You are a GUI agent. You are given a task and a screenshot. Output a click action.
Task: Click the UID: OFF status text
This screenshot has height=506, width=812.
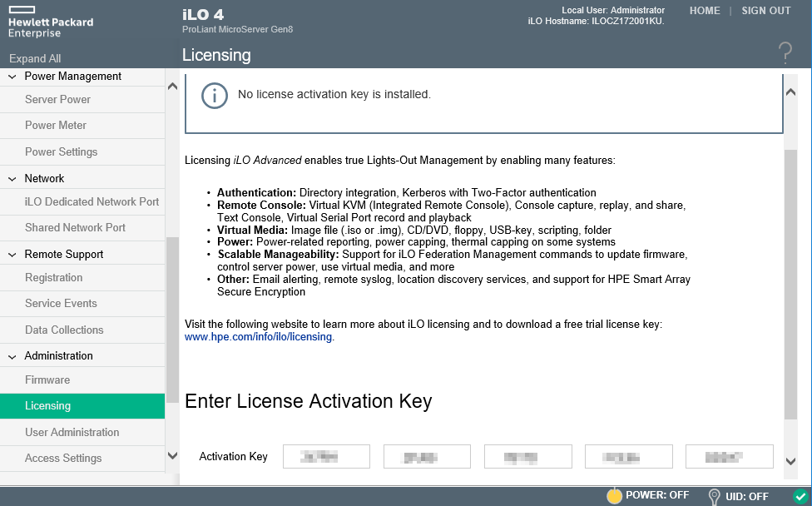[747, 497]
